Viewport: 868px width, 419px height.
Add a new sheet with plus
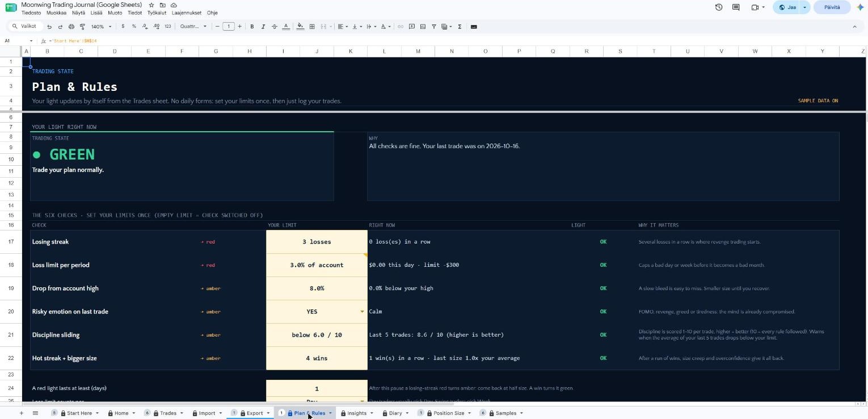(22, 413)
